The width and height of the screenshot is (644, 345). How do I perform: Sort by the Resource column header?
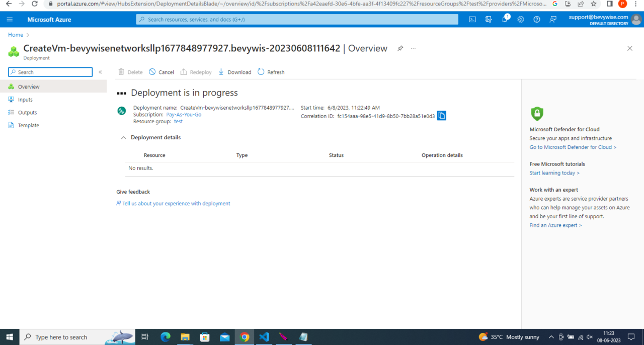[154, 155]
